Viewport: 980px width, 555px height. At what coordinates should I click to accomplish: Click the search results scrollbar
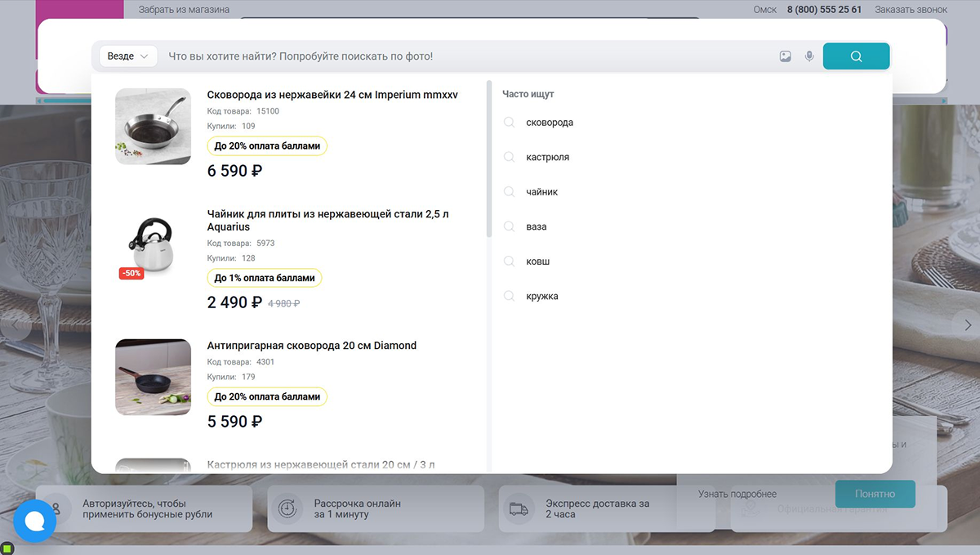pyautogui.click(x=489, y=159)
